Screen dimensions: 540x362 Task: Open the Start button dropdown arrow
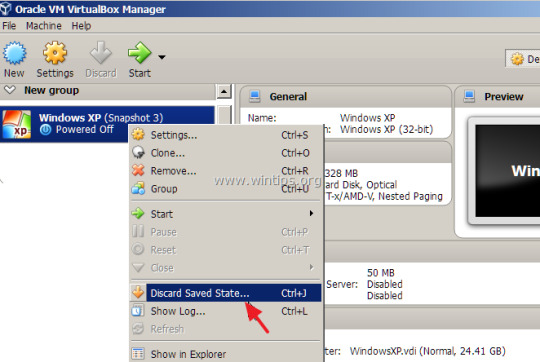click(x=162, y=57)
